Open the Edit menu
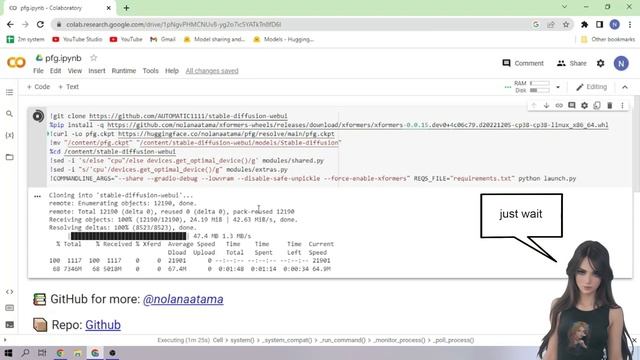Image resolution: width=640 pixels, height=360 pixels. [56, 71]
